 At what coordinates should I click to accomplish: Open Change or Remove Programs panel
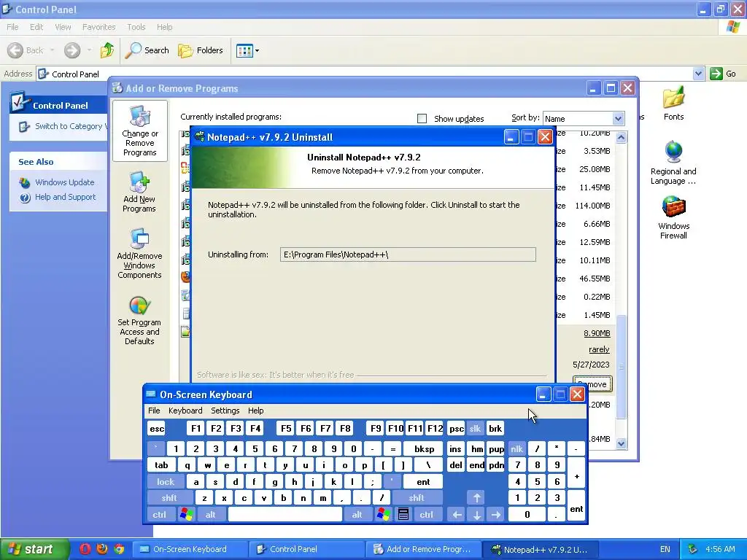139,131
